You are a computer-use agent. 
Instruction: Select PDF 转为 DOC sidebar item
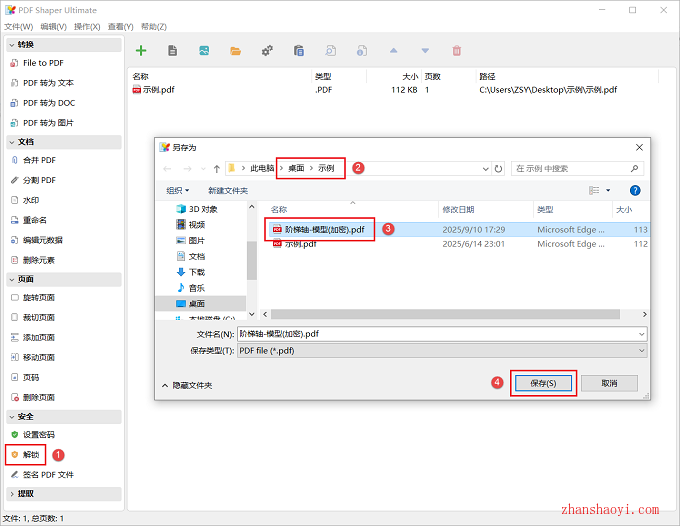(49, 103)
